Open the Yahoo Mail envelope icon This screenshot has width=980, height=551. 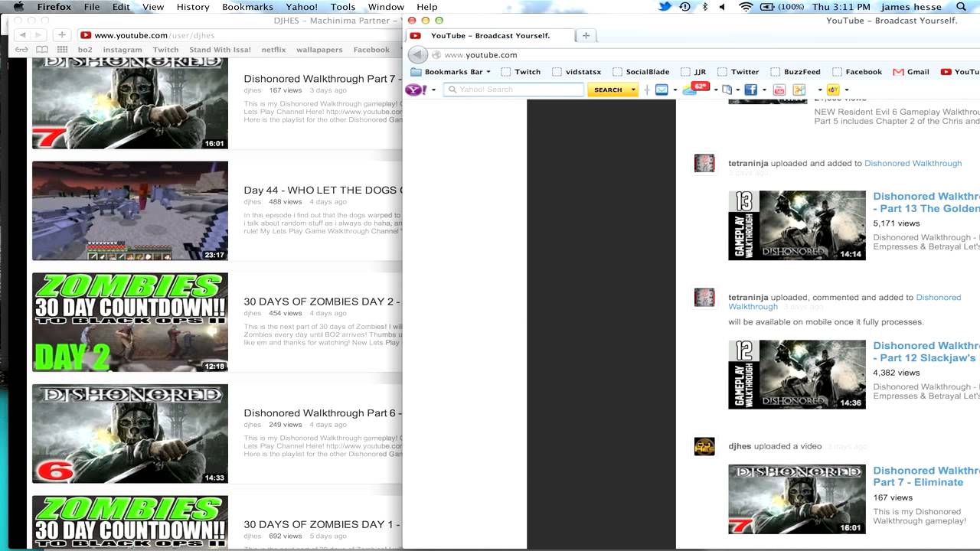pyautogui.click(x=661, y=90)
